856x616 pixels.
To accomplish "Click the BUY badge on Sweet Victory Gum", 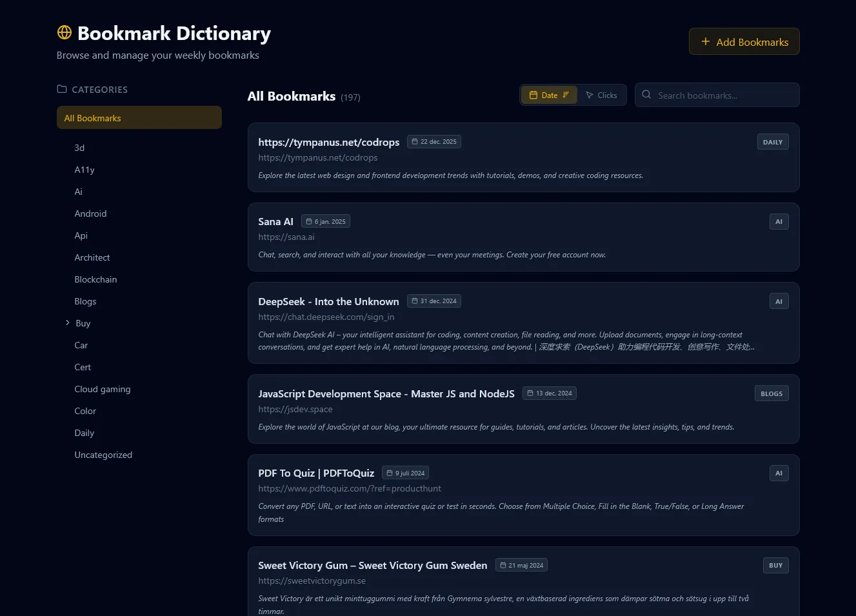I will (775, 565).
